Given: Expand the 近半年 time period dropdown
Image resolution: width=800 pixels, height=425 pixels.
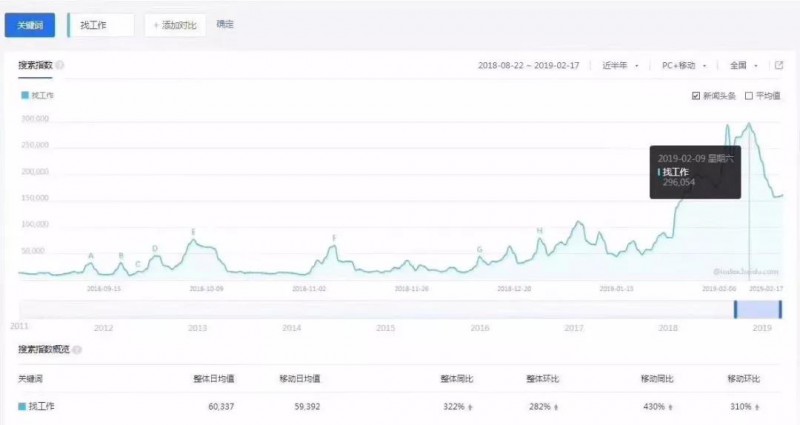Looking at the screenshot, I should tap(620, 65).
